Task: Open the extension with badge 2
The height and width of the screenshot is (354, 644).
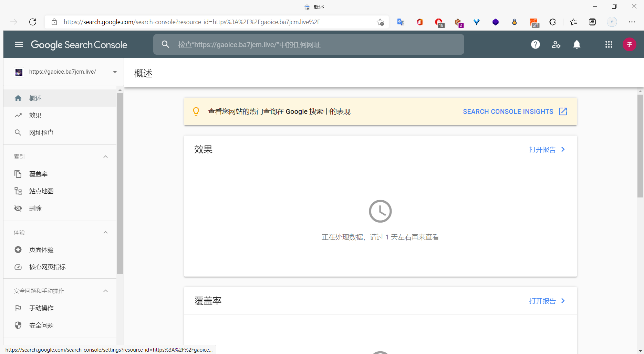Action: [459, 23]
